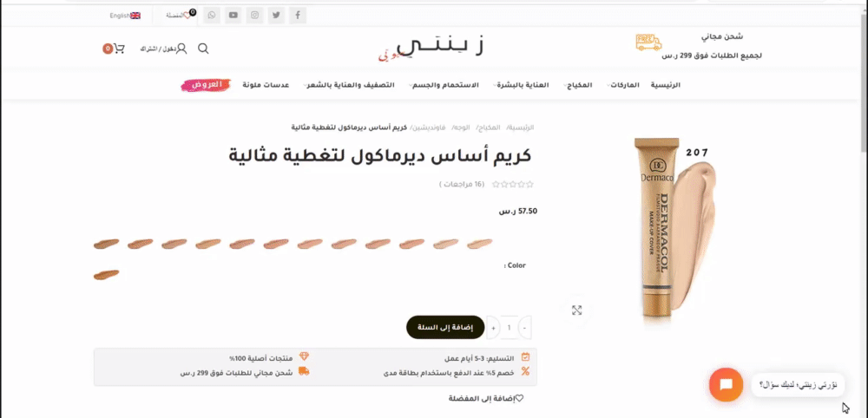
Task: Expand the التصفيف والعناية بالشعر menu
Action: pyautogui.click(x=349, y=85)
